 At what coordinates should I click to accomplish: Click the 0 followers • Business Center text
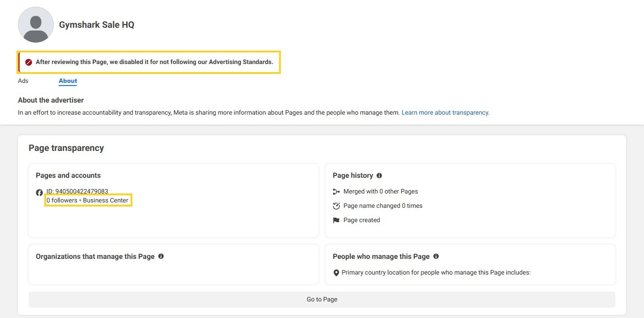(x=87, y=200)
